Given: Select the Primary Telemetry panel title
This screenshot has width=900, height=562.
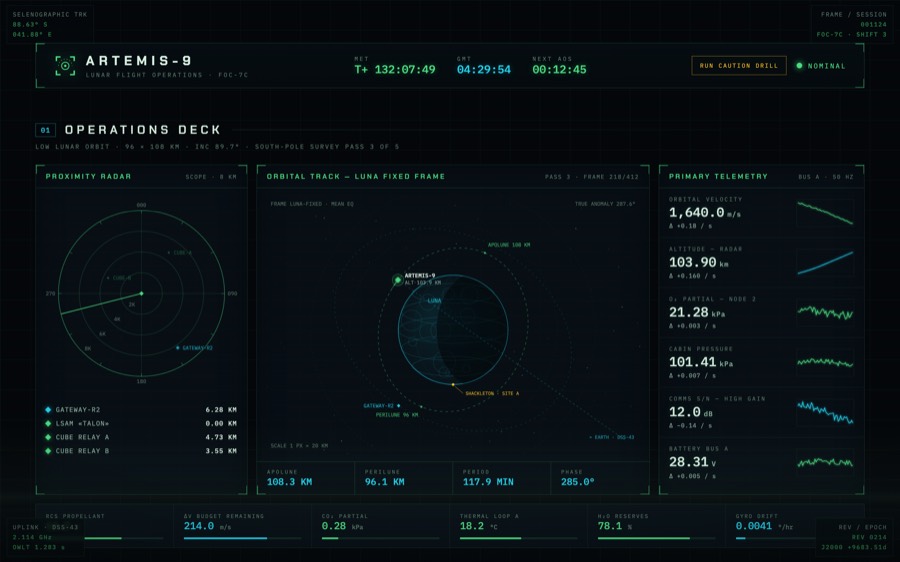Looking at the screenshot, I should (x=718, y=176).
